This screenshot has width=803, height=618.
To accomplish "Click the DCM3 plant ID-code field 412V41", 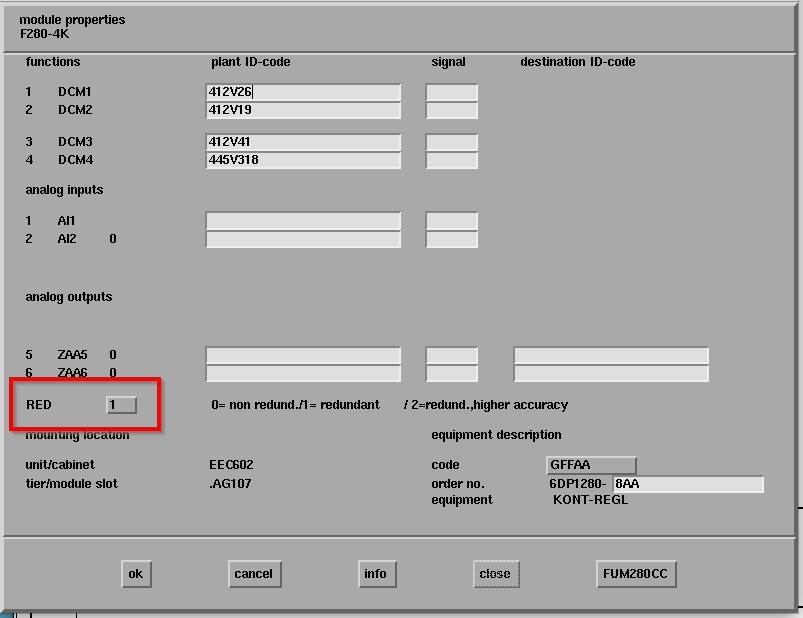I will pos(303,142).
